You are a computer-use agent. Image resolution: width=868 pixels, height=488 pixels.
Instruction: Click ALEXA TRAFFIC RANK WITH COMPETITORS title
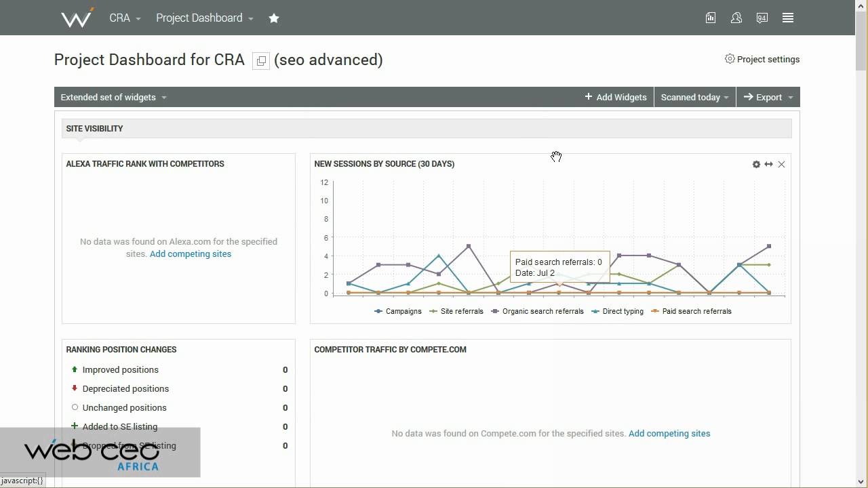[x=145, y=163]
